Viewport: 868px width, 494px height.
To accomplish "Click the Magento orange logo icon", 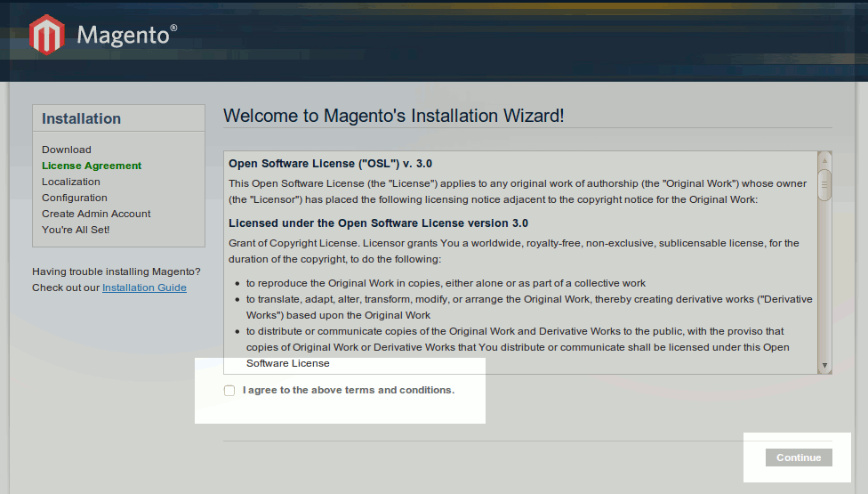I will [46, 35].
